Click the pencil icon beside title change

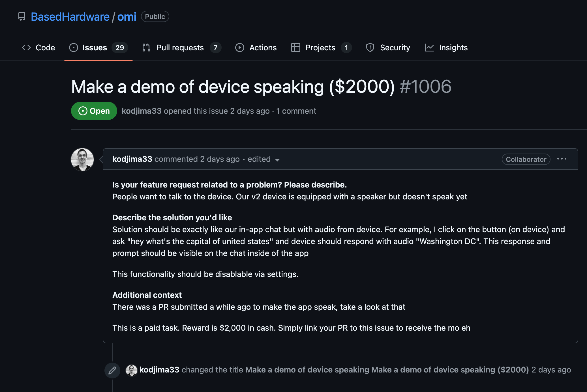click(x=112, y=370)
